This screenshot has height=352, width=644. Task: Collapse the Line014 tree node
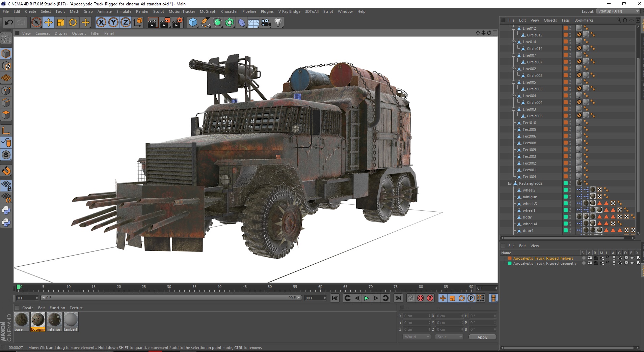[x=514, y=42]
